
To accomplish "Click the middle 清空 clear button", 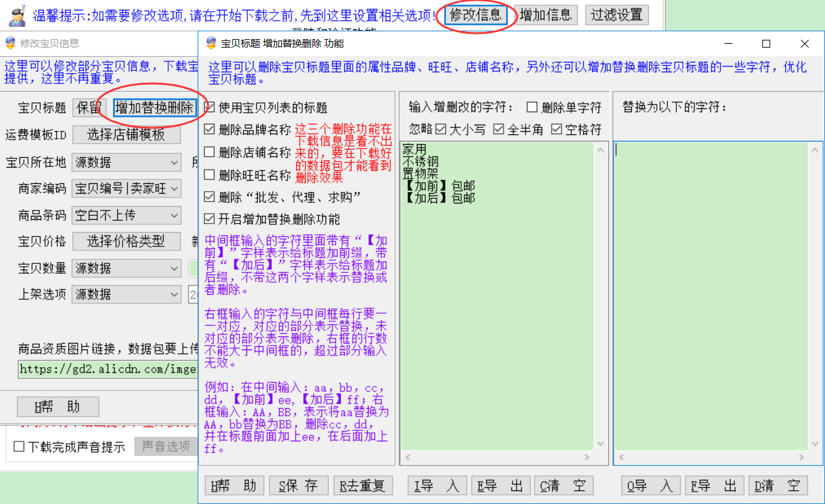I will (x=563, y=486).
